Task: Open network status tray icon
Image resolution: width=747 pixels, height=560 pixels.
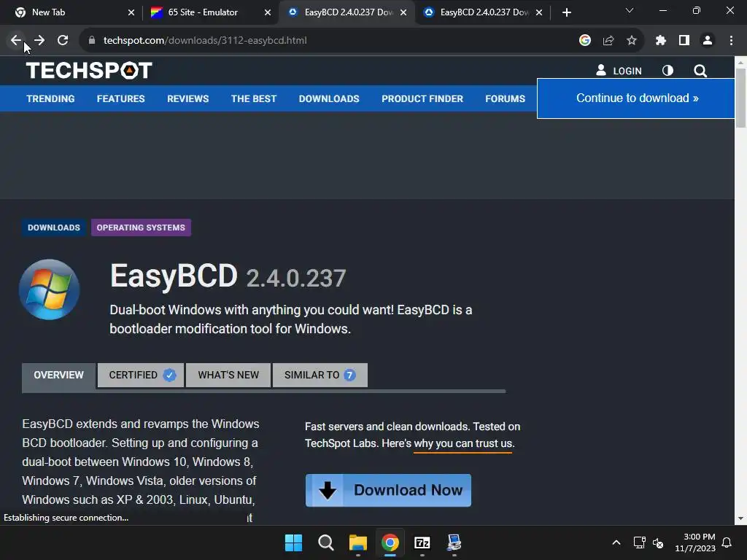Action: point(639,542)
